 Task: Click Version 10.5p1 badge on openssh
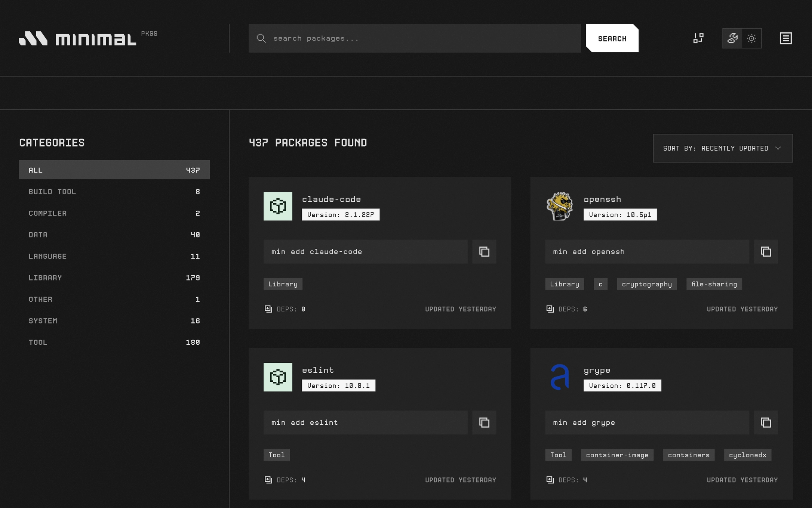click(x=620, y=215)
